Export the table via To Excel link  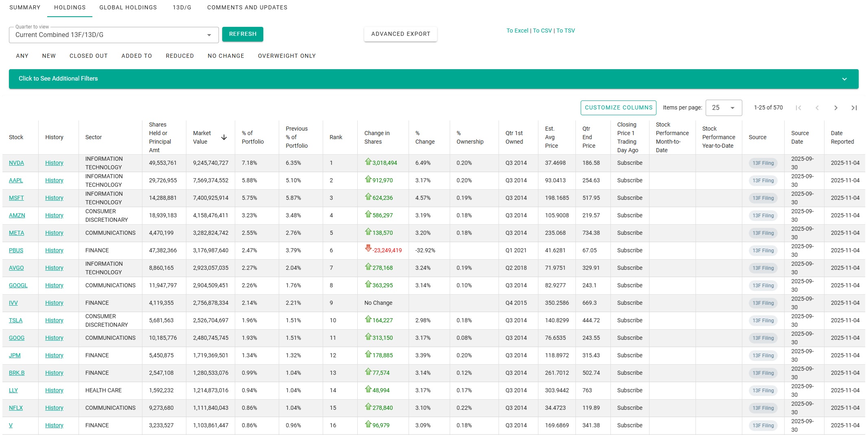click(x=517, y=31)
